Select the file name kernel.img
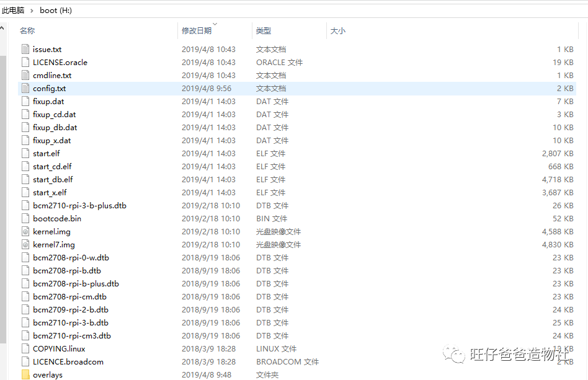588x380 pixels. (51, 232)
